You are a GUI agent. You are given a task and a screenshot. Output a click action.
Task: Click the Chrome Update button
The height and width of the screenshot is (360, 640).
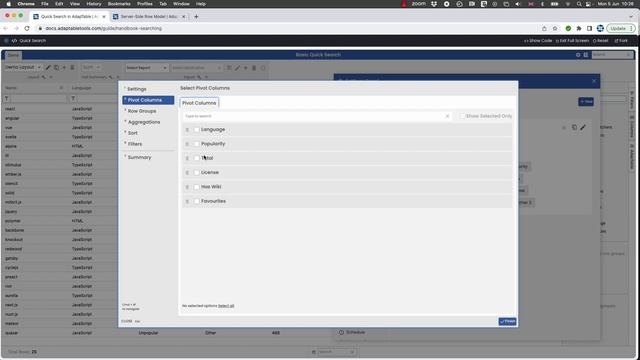click(621, 29)
